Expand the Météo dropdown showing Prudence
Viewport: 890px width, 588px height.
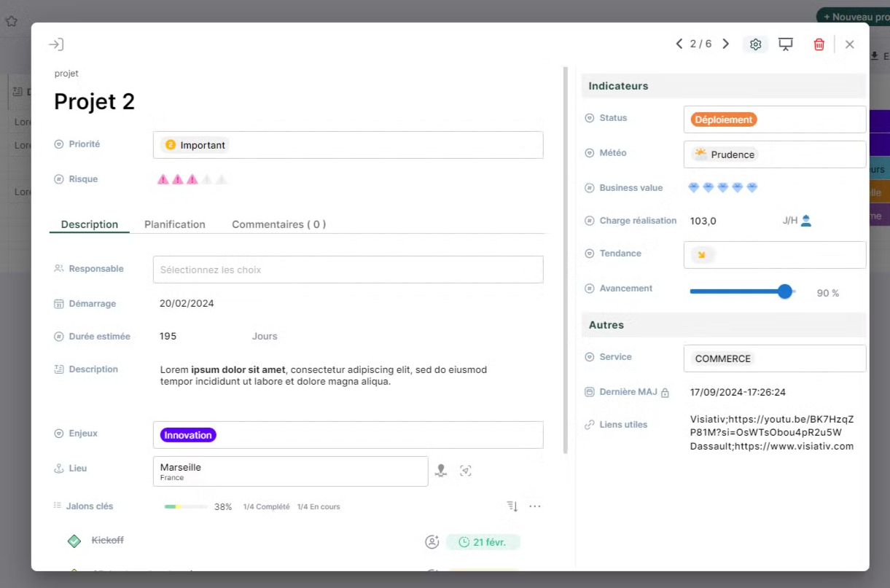coord(774,154)
